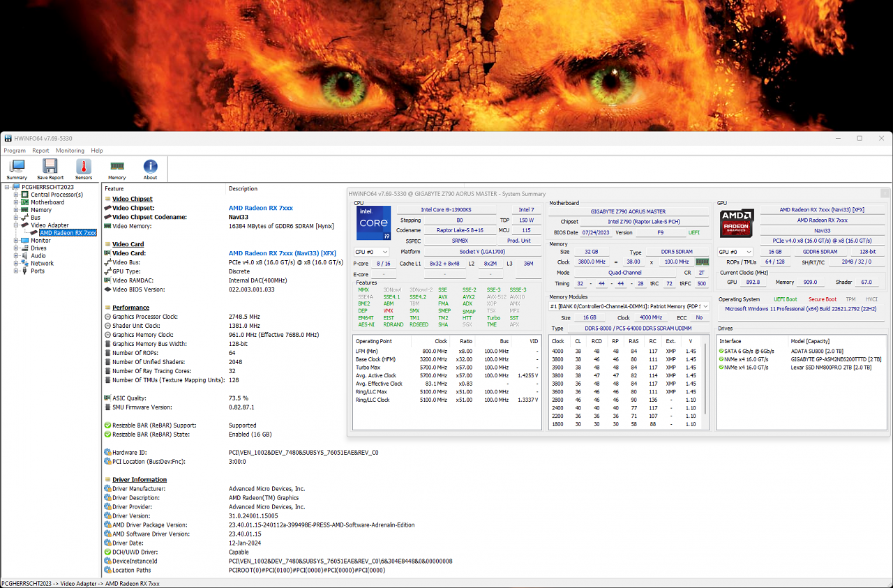The height and width of the screenshot is (588, 893).
Task: Click the UEFI Boot label
Action: point(786,299)
